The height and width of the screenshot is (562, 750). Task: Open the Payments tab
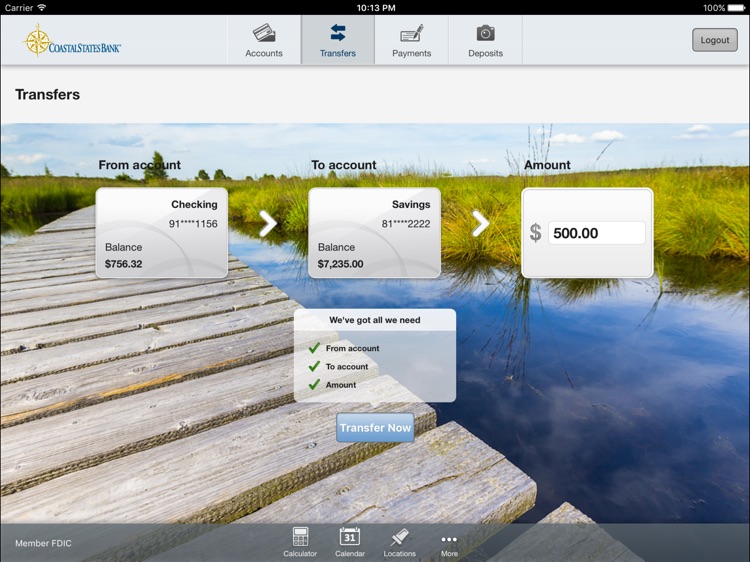pos(411,40)
